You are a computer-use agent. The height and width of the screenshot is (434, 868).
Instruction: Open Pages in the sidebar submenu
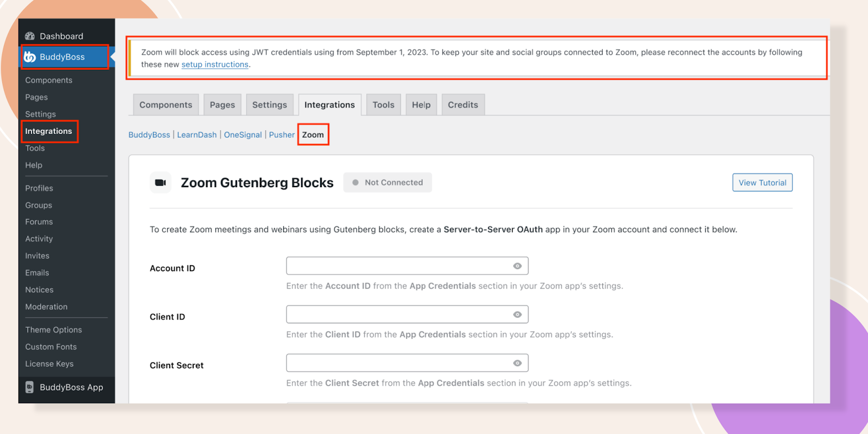[36, 97]
